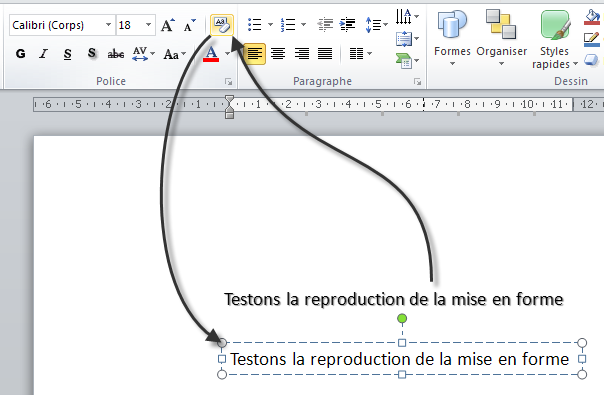Viewport: 604px width, 395px height.
Task: Open the numbered list styles arrow
Action: 304,25
